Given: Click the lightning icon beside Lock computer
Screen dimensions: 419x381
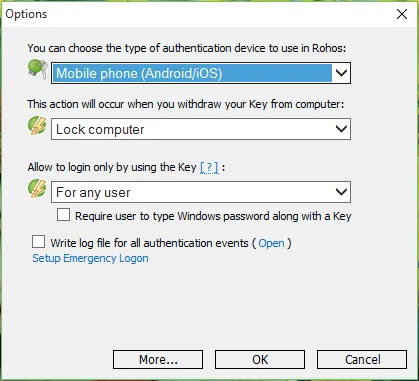Looking at the screenshot, I should tap(37, 127).
